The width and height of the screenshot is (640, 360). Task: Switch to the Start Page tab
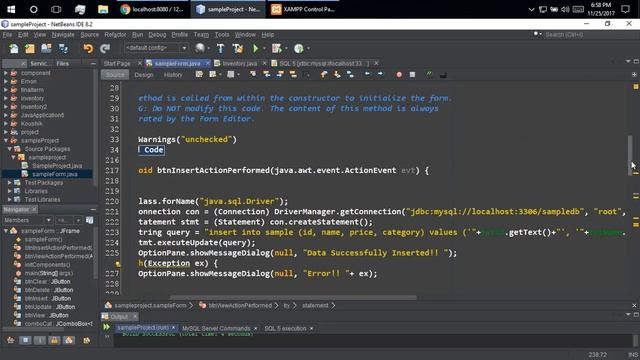click(117, 63)
